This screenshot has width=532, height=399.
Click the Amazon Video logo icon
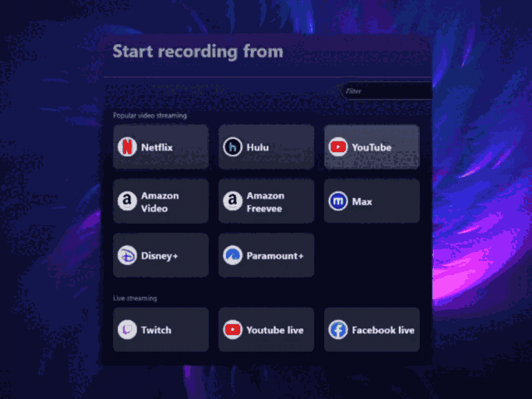127,201
